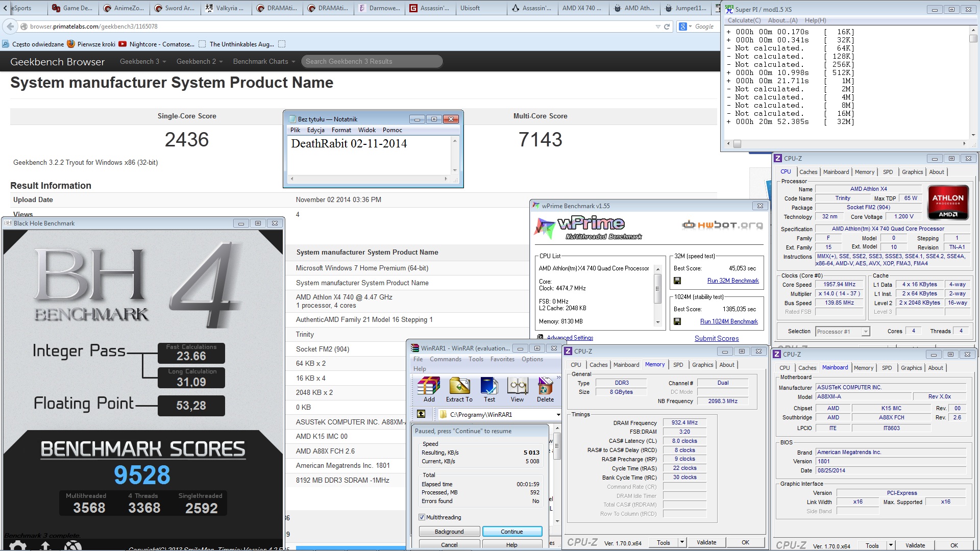This screenshot has height=551, width=980.
Task: Click the WinRAR View icon
Action: [x=517, y=386]
